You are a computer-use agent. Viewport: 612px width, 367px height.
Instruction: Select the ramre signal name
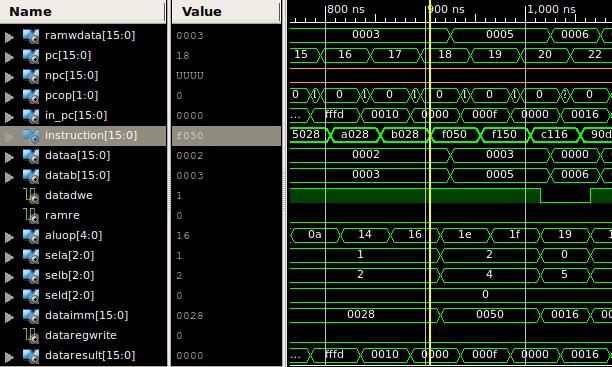pyautogui.click(x=62, y=215)
